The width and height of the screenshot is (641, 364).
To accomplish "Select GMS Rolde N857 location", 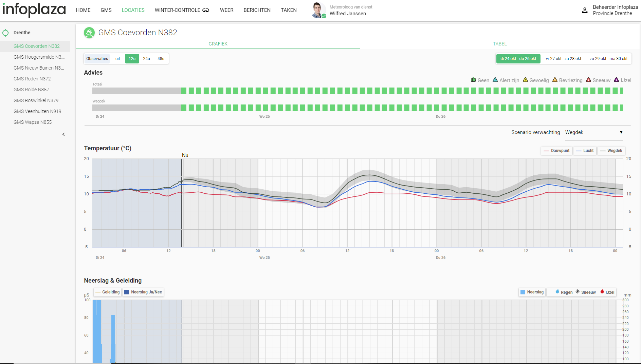I will 35,90.
